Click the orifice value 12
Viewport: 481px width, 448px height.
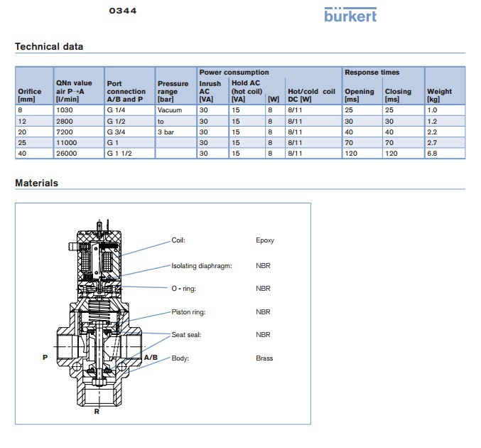coord(22,122)
